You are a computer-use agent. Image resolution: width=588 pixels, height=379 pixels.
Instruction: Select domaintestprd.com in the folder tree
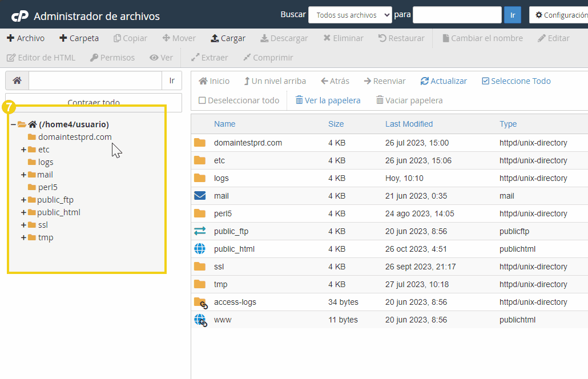point(75,137)
